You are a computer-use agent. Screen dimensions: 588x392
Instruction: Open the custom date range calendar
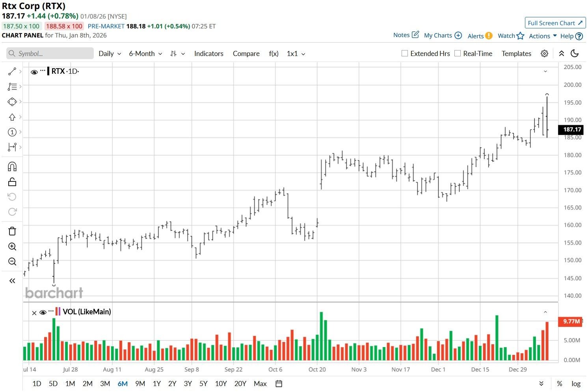279,384
